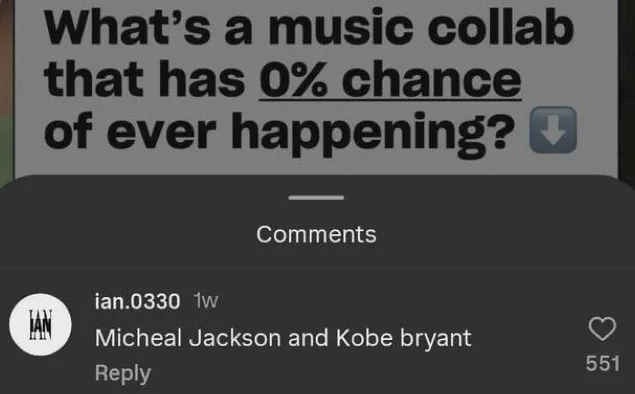Open the ian.0330 username link
This screenshot has height=394, width=635.
[137, 301]
